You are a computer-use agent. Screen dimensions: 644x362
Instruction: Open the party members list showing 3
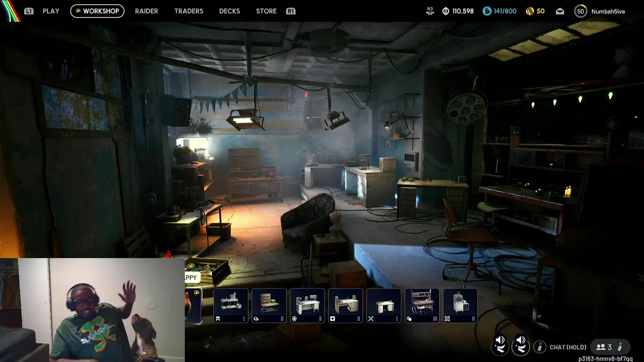click(610, 347)
